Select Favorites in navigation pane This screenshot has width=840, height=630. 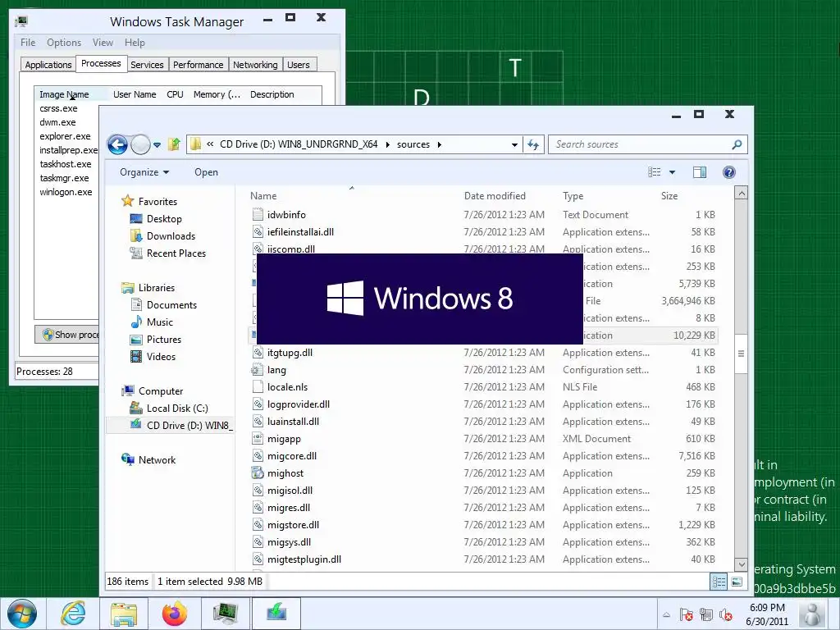pyautogui.click(x=157, y=202)
